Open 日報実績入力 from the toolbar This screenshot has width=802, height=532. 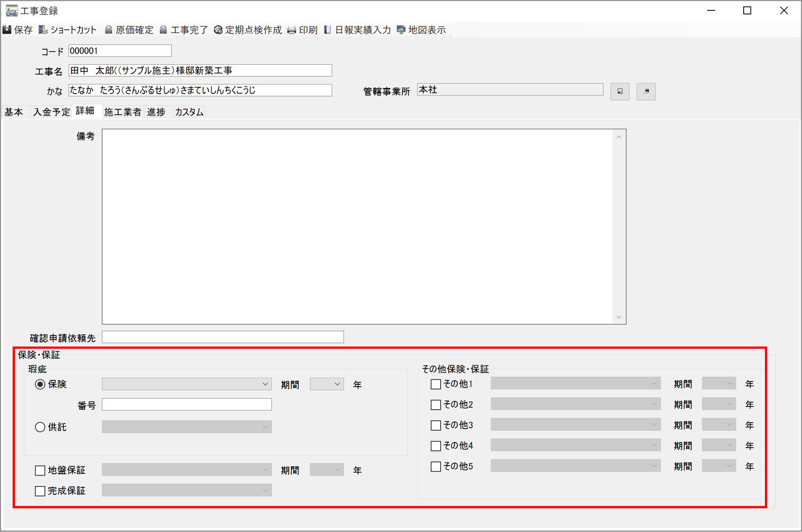tap(328, 30)
